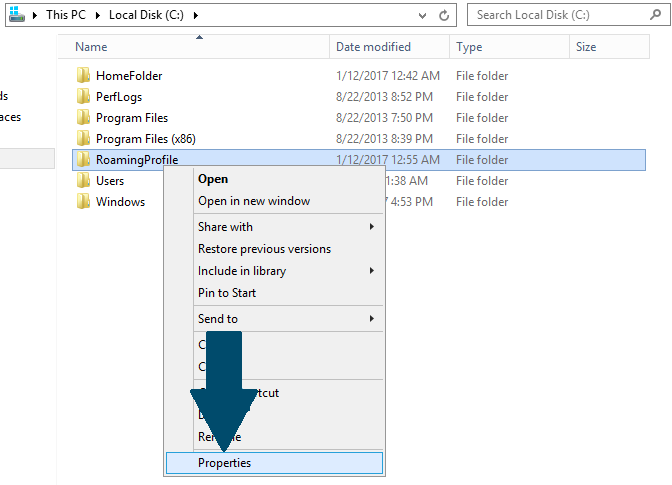
Task: Click the refresh icon beside the address bar
Action: pos(444,15)
